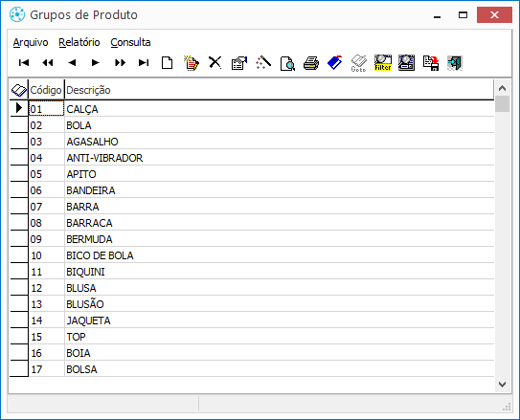Viewport: 520px width, 420px height.
Task: Exit via the door icon
Action: (x=455, y=63)
